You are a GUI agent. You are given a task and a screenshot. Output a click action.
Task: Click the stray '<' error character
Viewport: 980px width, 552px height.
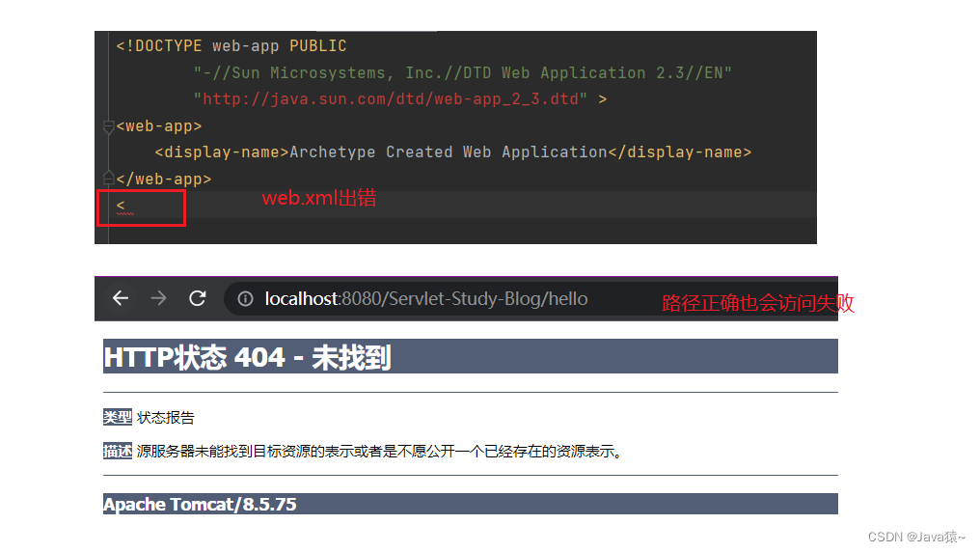coord(121,205)
